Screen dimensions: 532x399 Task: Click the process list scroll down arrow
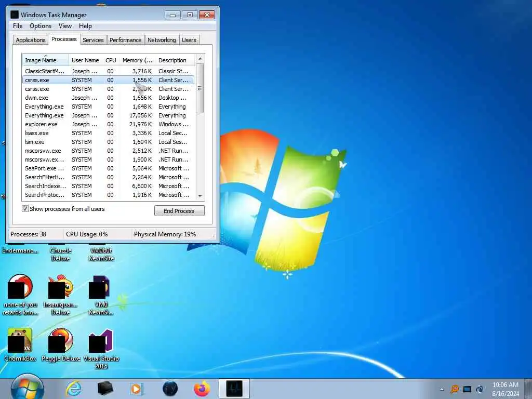tap(200, 196)
